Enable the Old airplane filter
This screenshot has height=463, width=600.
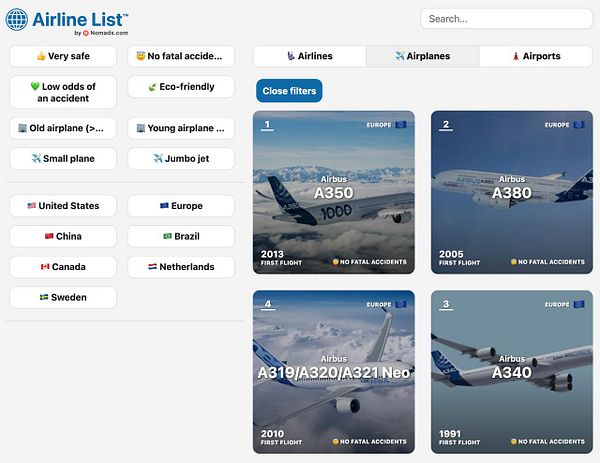(63, 128)
